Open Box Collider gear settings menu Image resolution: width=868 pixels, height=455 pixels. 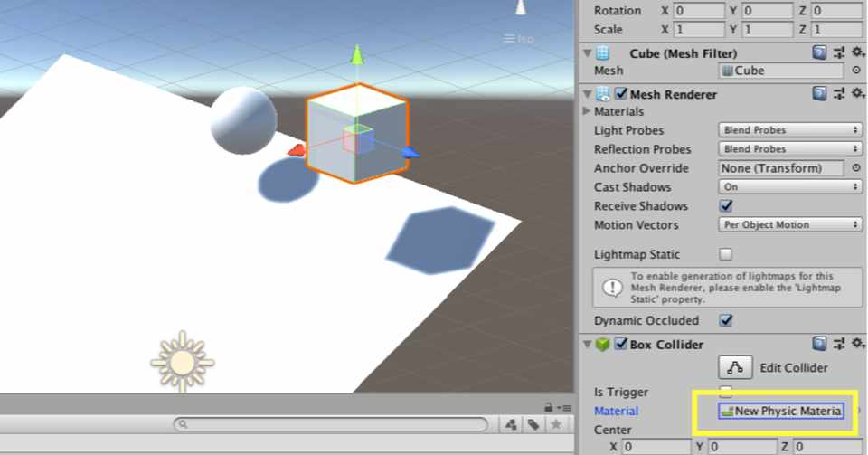click(857, 344)
